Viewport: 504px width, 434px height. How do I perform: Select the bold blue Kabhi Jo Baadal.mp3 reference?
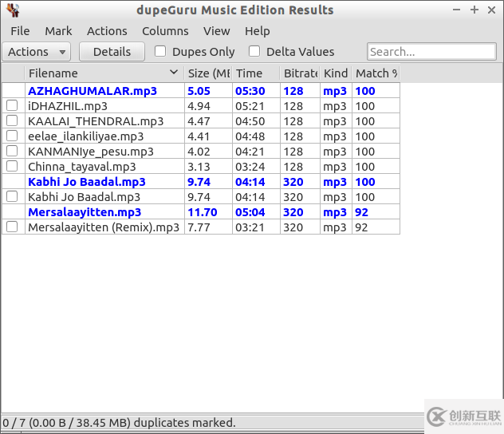pyautogui.click(x=87, y=182)
